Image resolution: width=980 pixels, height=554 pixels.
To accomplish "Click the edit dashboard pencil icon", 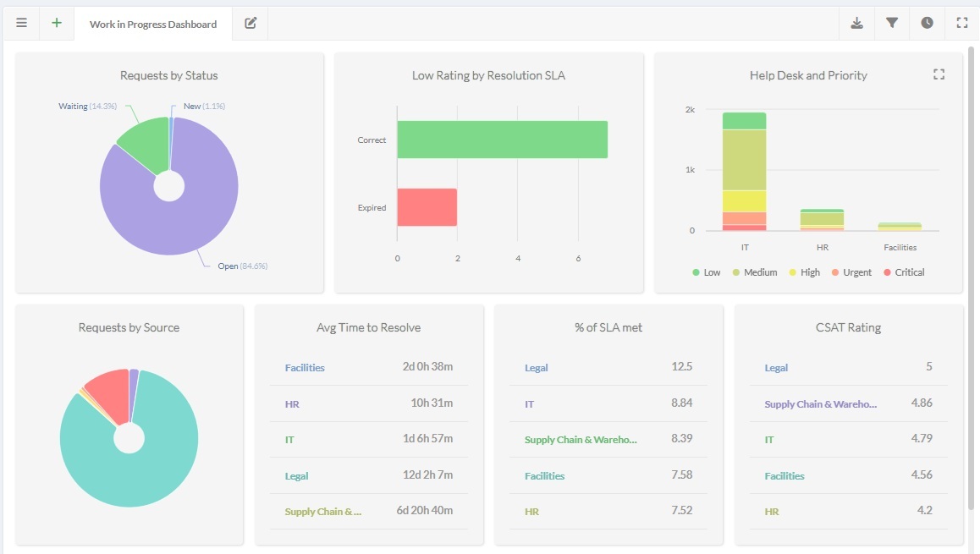I will pyautogui.click(x=251, y=23).
